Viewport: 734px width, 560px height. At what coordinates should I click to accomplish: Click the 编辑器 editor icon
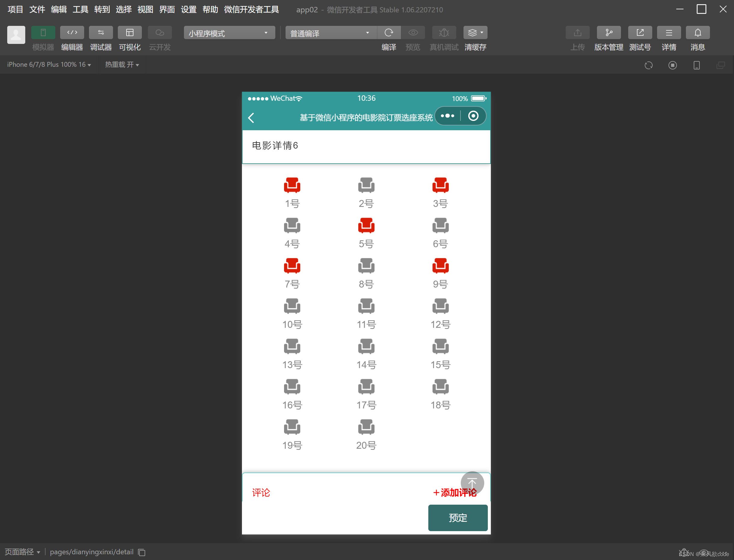[72, 33]
